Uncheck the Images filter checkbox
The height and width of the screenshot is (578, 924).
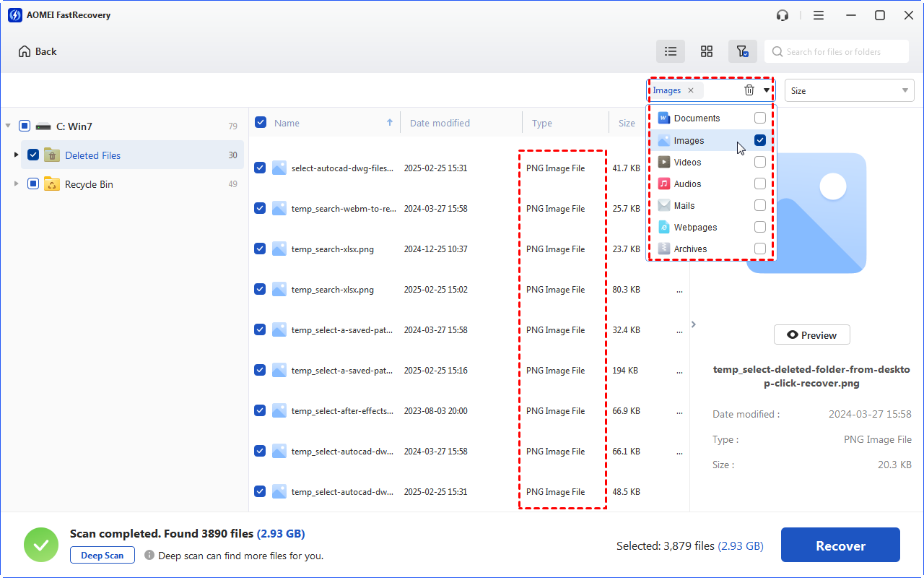tap(760, 140)
